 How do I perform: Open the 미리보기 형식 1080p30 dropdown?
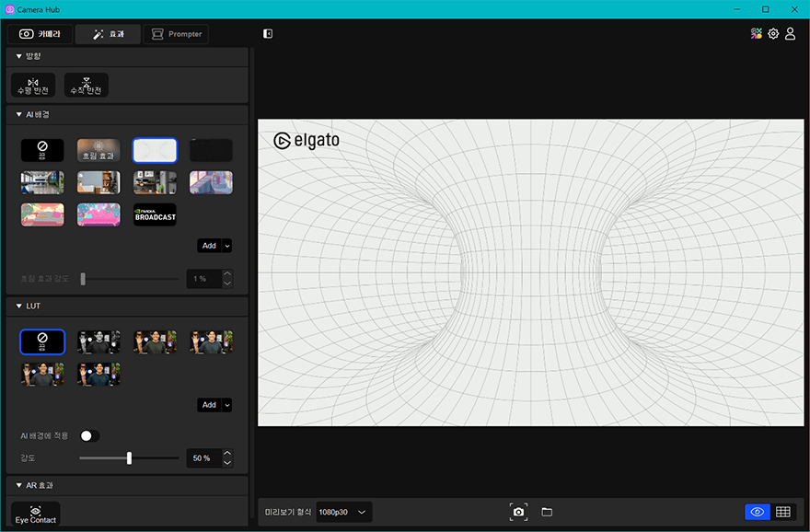pos(344,512)
